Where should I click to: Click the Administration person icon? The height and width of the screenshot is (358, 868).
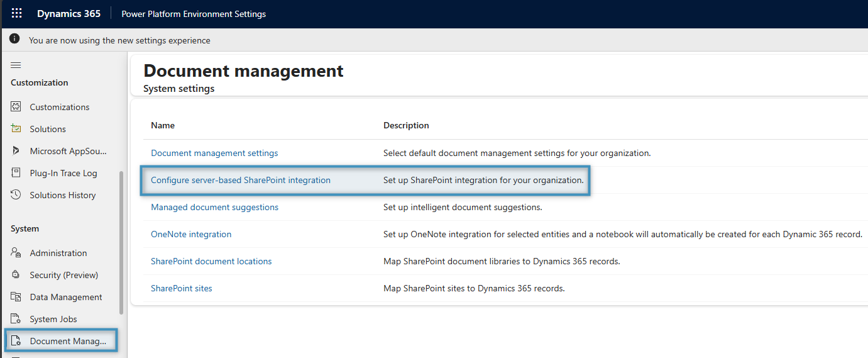tap(16, 253)
